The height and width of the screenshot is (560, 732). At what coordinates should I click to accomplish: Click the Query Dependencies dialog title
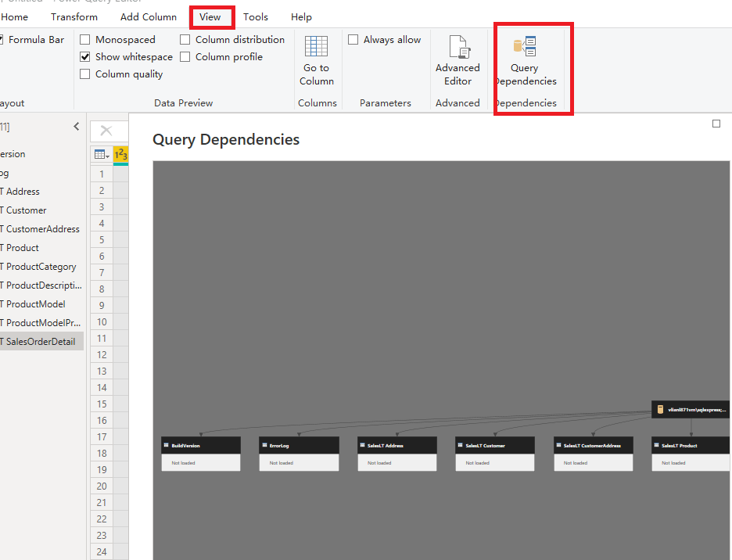click(x=226, y=140)
